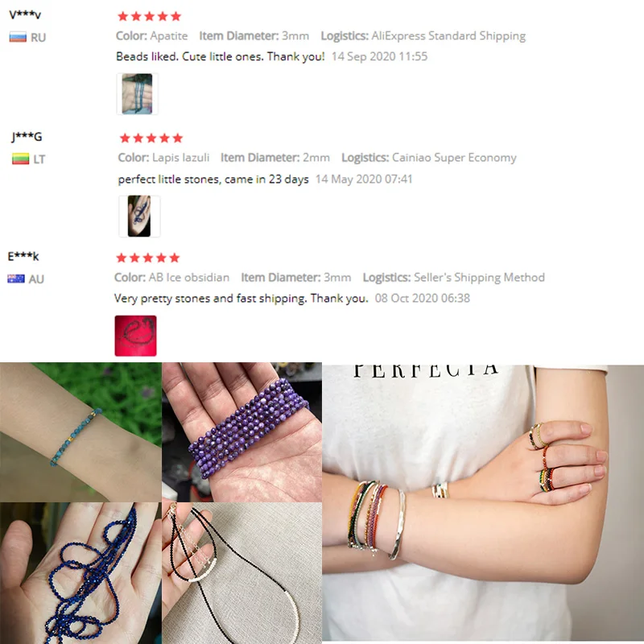Click the five-star rating on E***k's review
The image size is (644, 644).
tap(148, 258)
